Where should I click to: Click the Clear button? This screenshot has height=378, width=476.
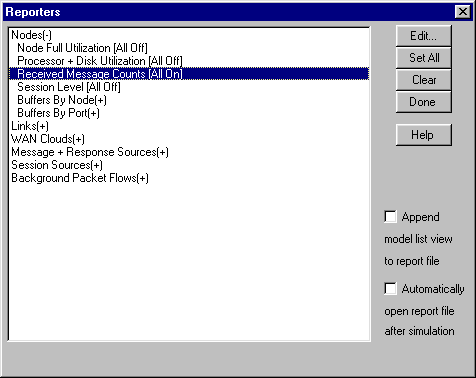coord(424,80)
